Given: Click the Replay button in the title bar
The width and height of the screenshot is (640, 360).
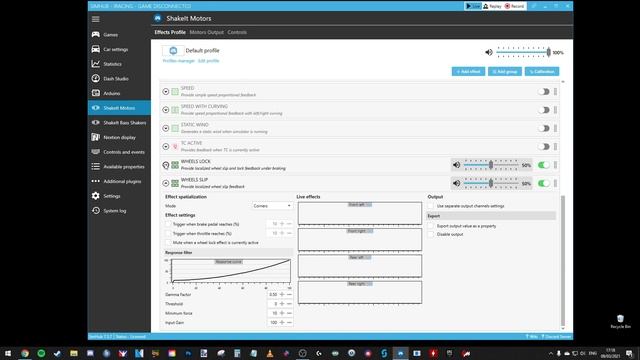Looking at the screenshot, I should click(492, 6).
